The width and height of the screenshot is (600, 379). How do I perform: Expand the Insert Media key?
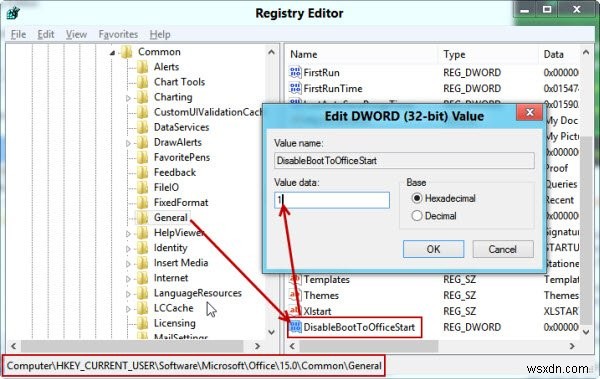(x=128, y=264)
